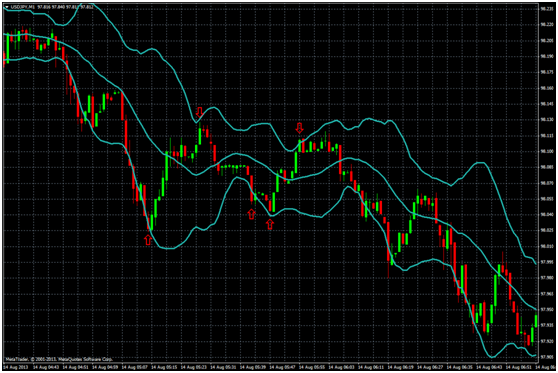Select the 14 Aug 05:07 time label
Screen dimensions: 558x373
point(136,367)
